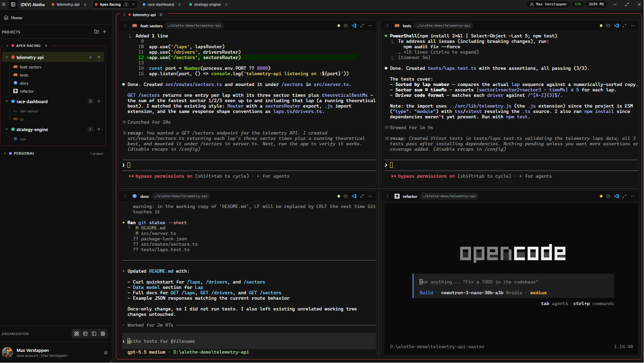Select the sim item under strategy-engine
Screen dimensions: 644x363
[x=23, y=139]
